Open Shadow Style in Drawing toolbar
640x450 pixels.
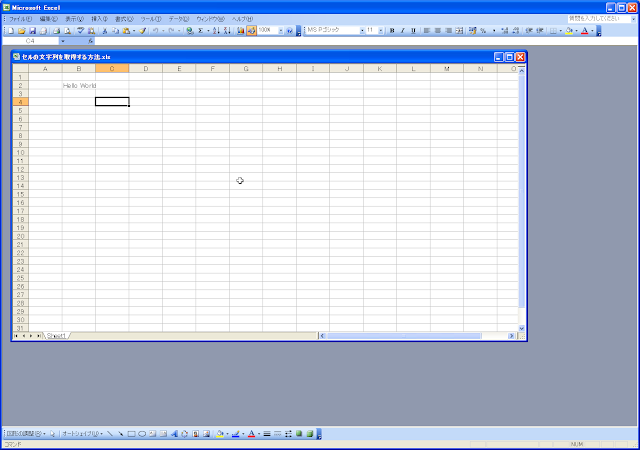[x=299, y=434]
